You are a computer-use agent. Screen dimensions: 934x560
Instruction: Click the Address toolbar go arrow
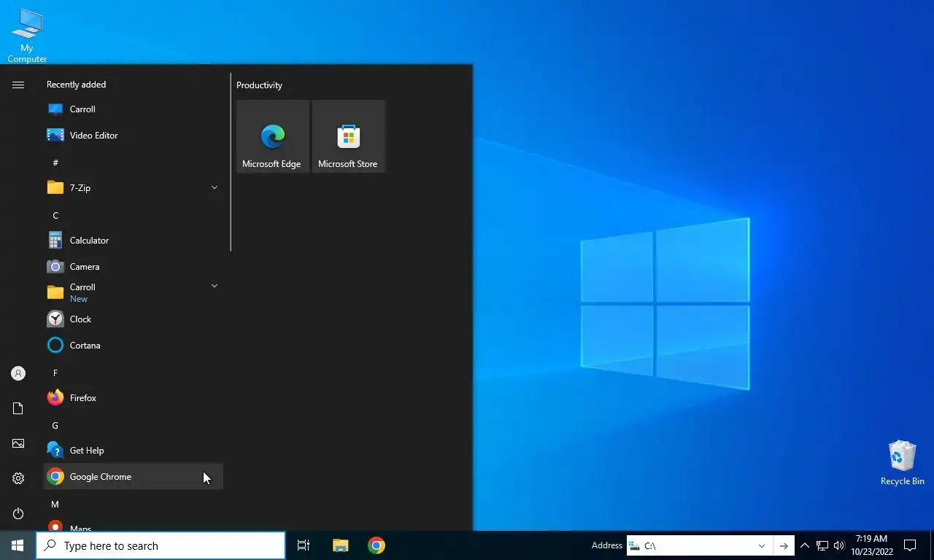pos(784,545)
